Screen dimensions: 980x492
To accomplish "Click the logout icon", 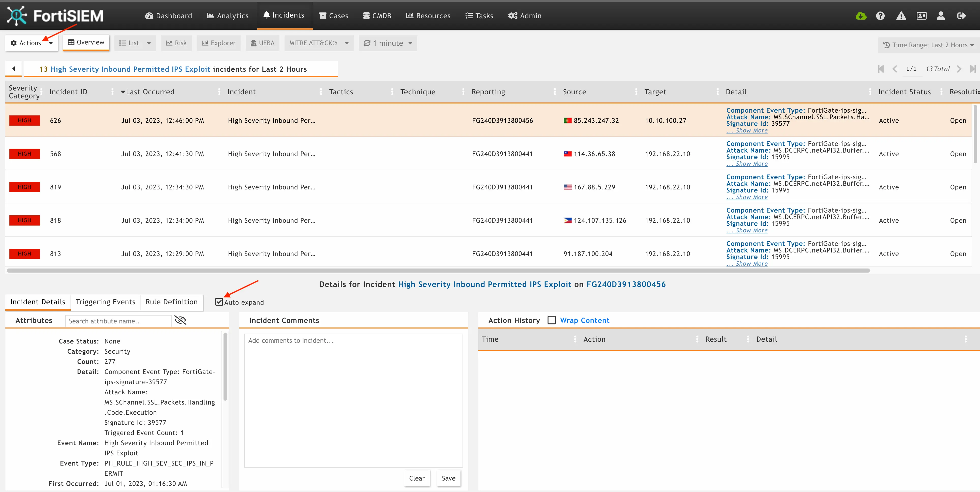I will [x=961, y=16].
